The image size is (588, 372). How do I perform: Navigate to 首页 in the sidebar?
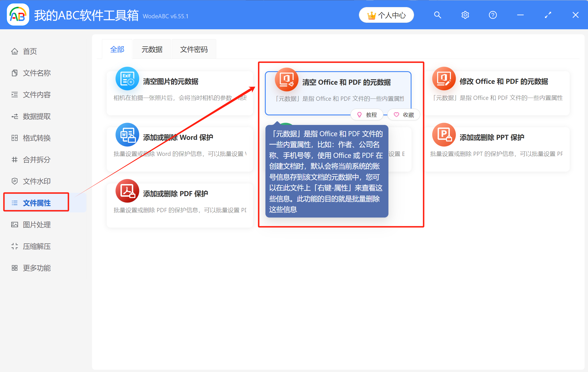click(x=30, y=51)
